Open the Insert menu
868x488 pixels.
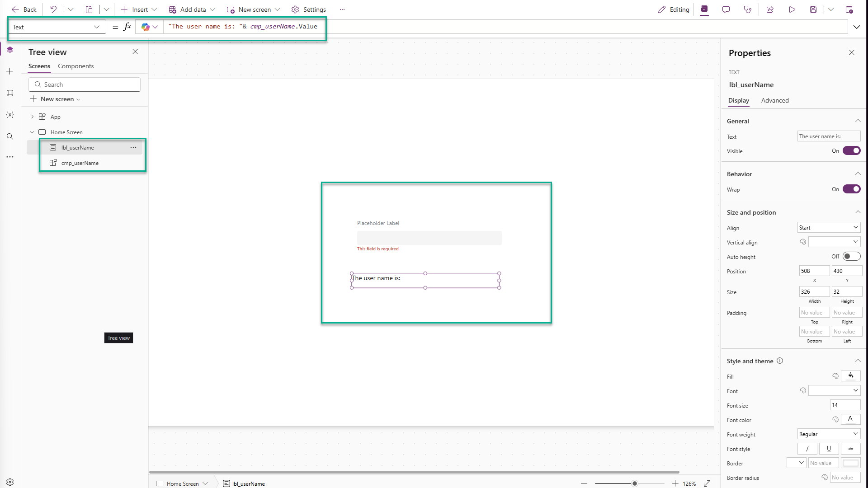(139, 9)
